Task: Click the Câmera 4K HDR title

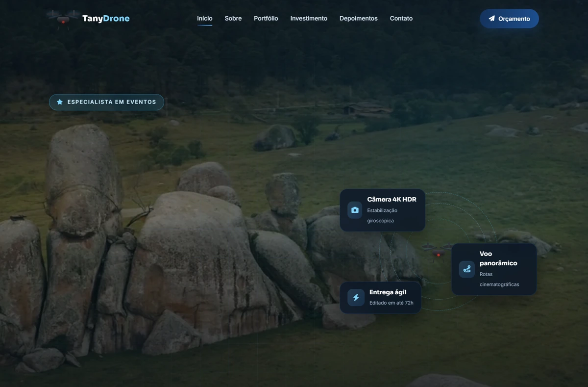Action: point(392,199)
